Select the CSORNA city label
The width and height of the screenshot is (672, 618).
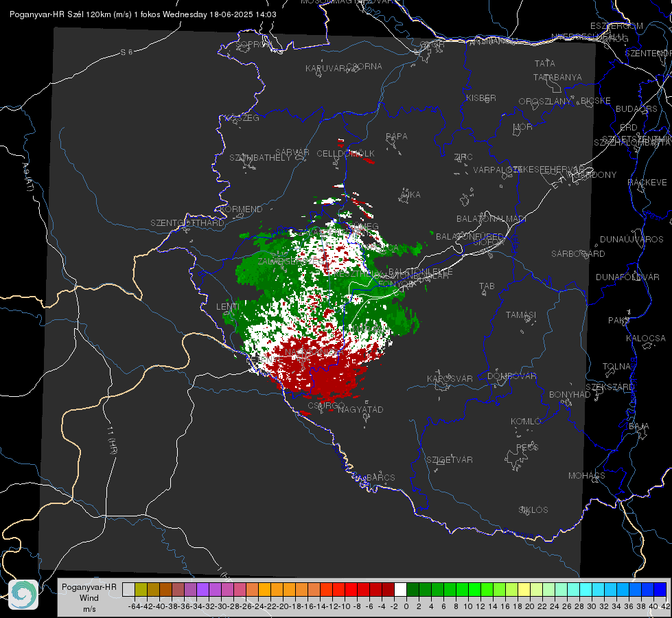pyautogui.click(x=364, y=67)
